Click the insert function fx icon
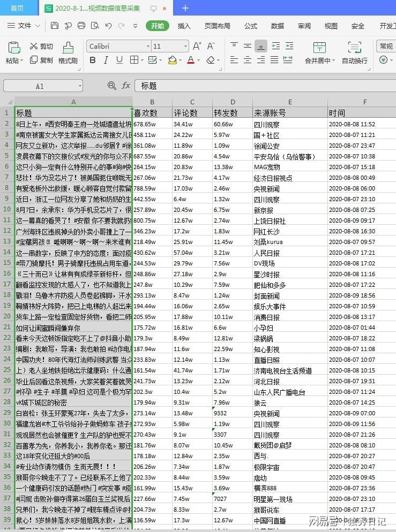 click(x=126, y=86)
